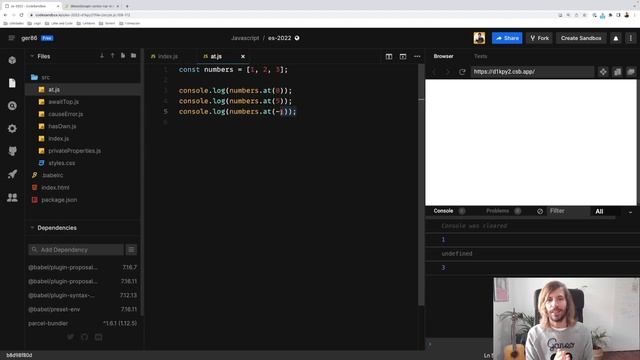The width and height of the screenshot is (640, 360).
Task: Collapse the Dependencies section
Action: click(32, 228)
